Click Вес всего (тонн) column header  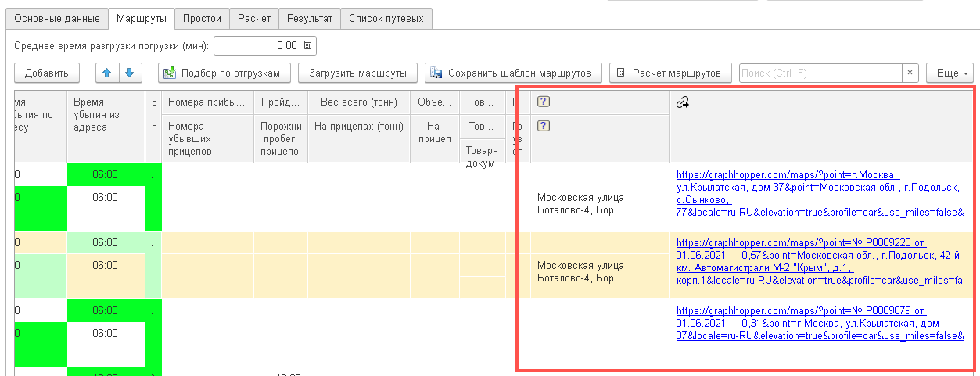(x=359, y=102)
